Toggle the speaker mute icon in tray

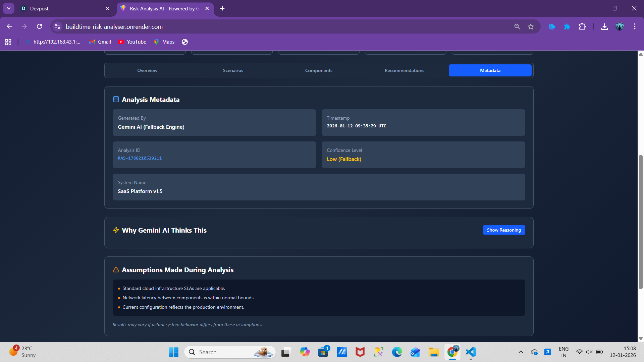pyautogui.click(x=589, y=352)
